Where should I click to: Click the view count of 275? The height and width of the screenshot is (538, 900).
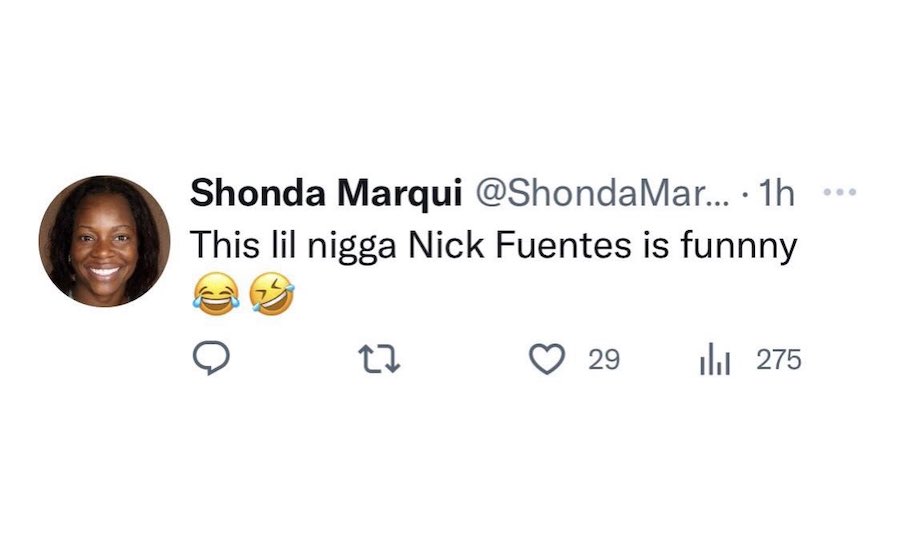coord(779,360)
